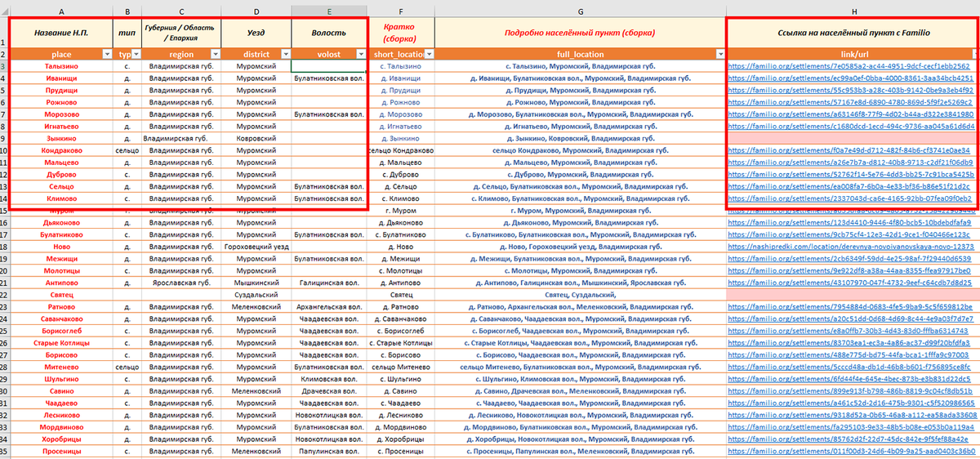Screen dimensions: 980x459
Task: Open the volost column filter dropdown
Action: (360, 53)
